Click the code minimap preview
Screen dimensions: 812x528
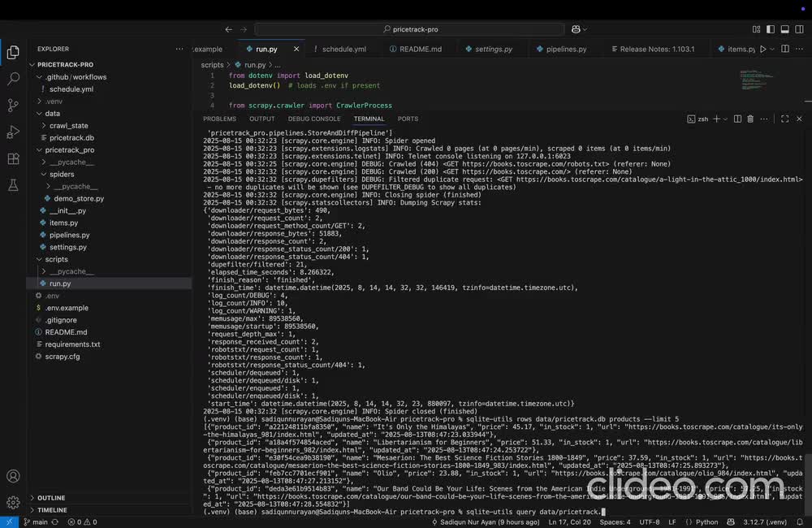[757, 81]
